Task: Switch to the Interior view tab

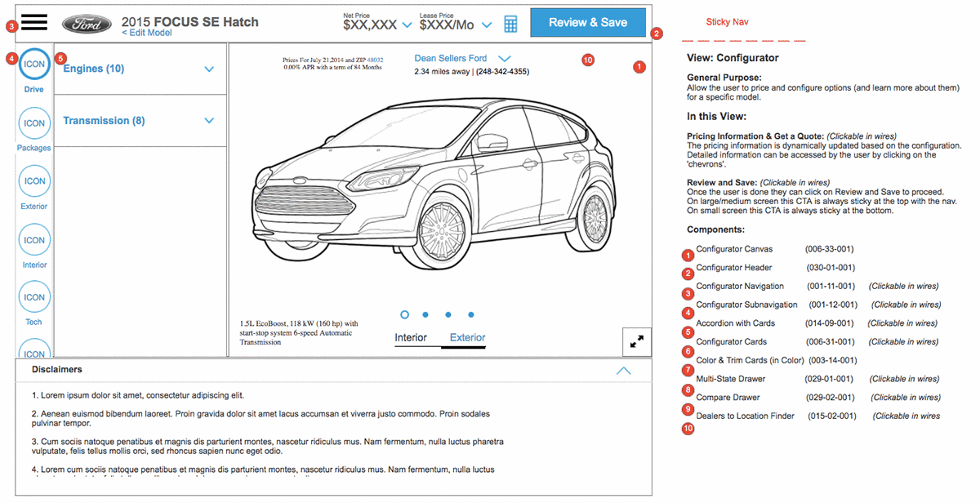Action: 411,337
